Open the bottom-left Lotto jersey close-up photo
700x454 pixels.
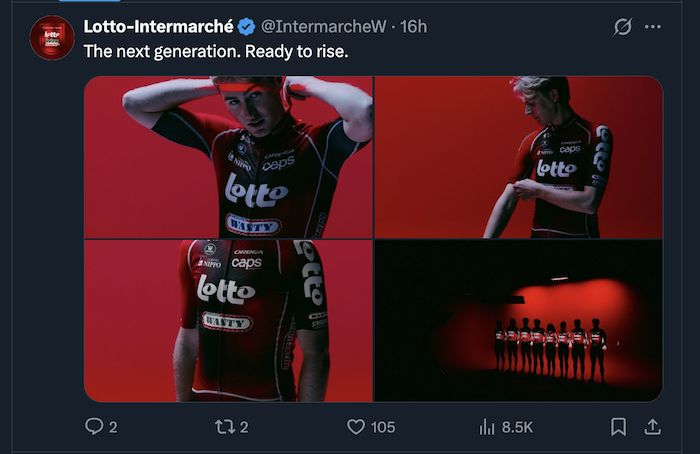click(x=228, y=321)
